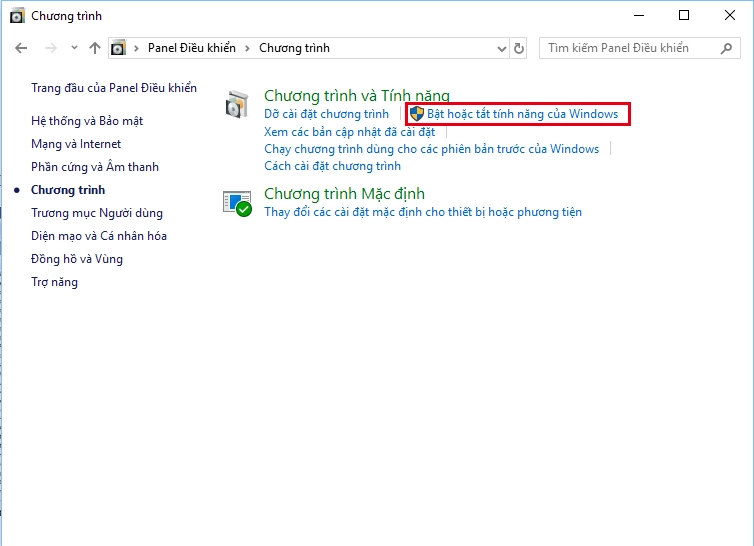
Task: Refresh the Control Panel view
Action: [518, 48]
